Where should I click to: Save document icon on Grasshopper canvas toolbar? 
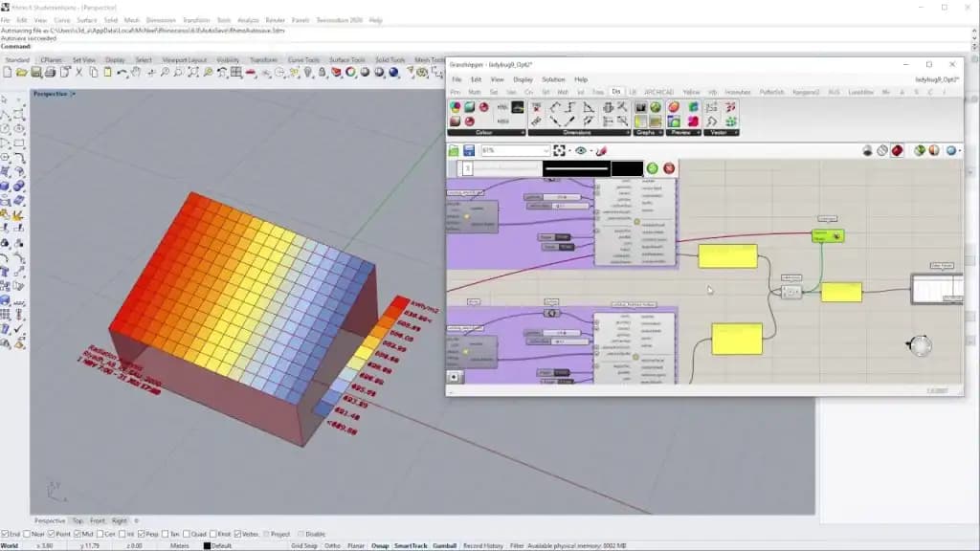(x=469, y=150)
